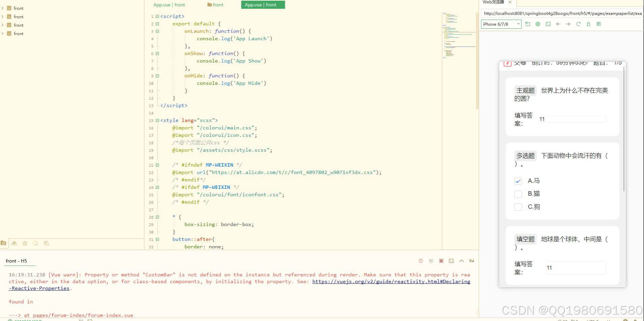Click the fourth sidebar bottom icon after the bug

tap(36, 243)
